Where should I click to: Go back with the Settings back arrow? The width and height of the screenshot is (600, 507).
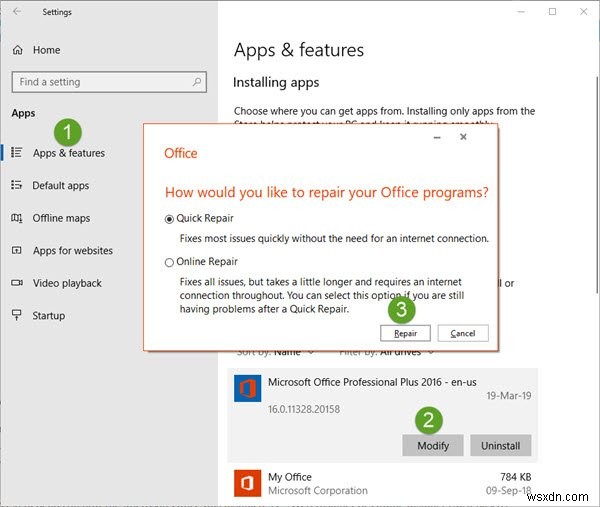[17, 11]
